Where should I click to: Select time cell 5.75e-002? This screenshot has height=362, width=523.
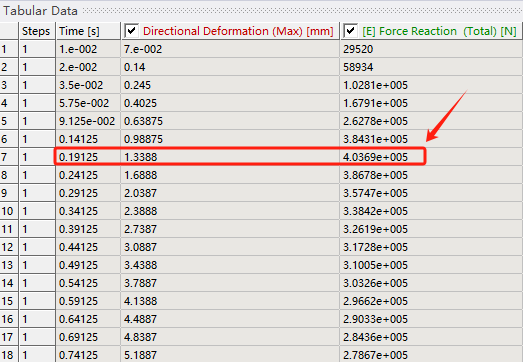coord(88,103)
